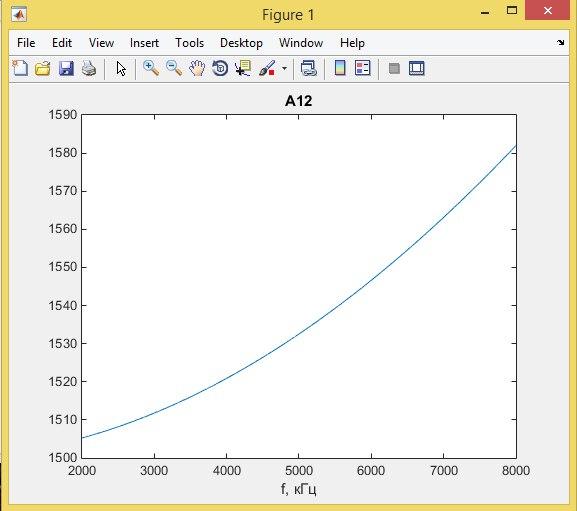
Task: Click the y-axis tick label 1520
Action: (x=63, y=382)
